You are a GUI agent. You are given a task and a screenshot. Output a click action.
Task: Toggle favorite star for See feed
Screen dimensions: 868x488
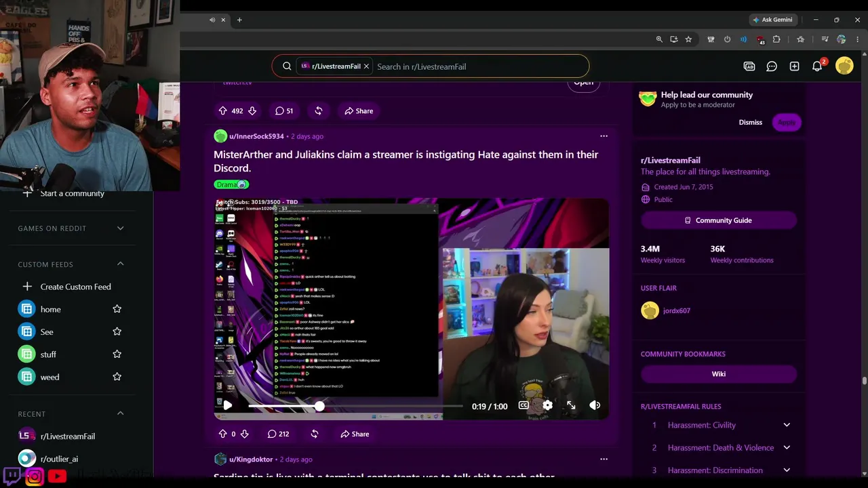click(x=117, y=331)
